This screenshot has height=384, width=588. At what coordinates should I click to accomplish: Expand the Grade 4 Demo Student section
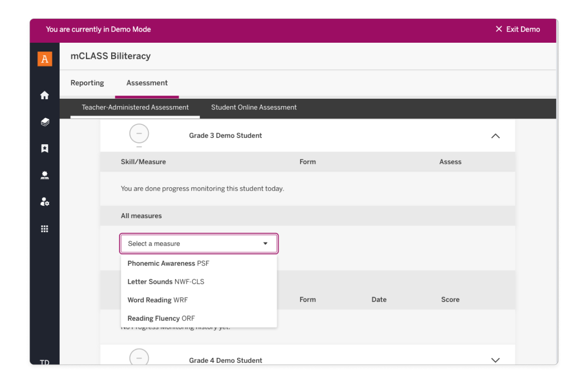pos(495,360)
